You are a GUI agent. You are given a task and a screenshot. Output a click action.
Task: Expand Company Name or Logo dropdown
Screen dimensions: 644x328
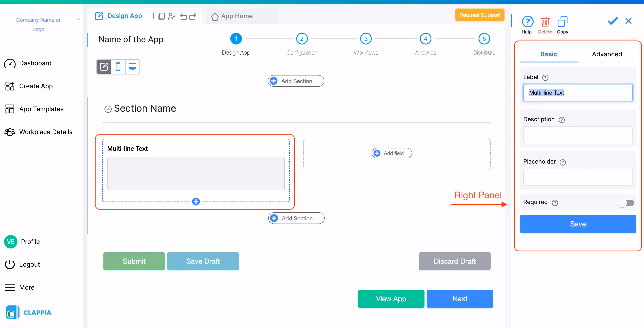pos(78,20)
